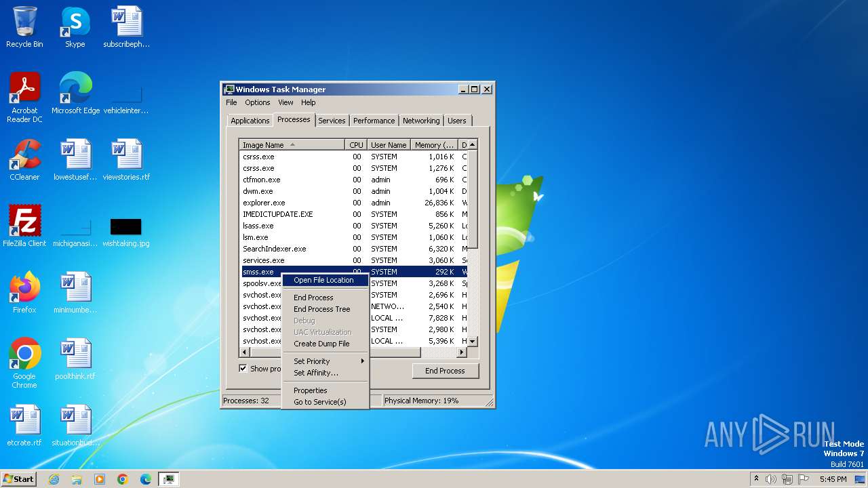868x488 pixels.
Task: Select the lsass.exe process row
Action: tap(353, 226)
